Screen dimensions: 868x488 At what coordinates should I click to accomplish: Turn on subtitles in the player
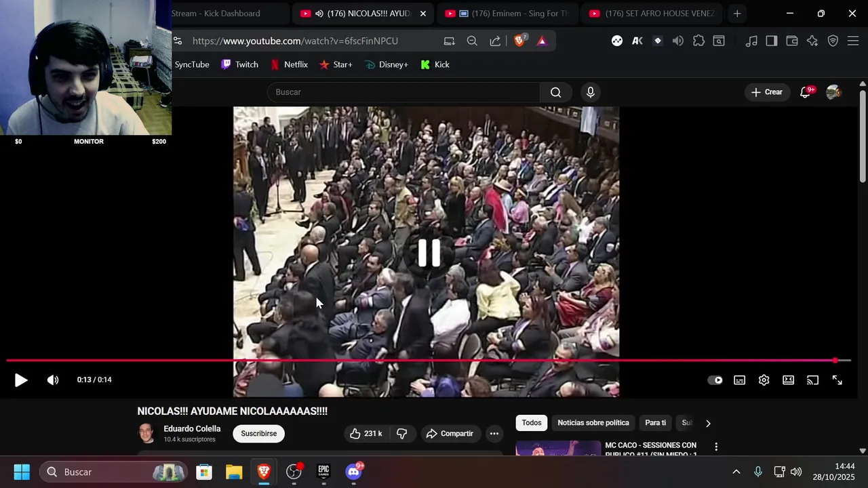click(740, 380)
